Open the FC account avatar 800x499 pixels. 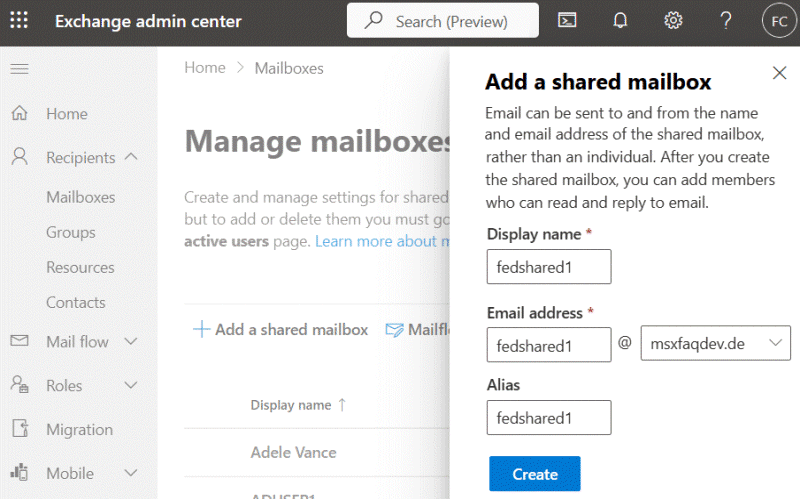[x=777, y=21]
